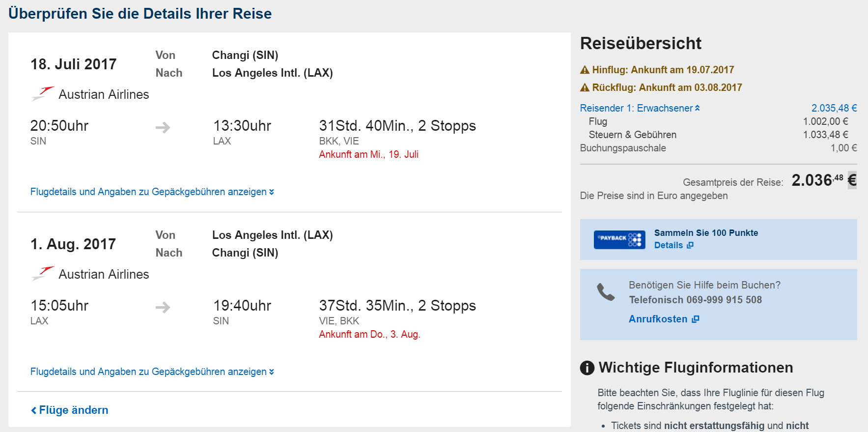Click the Payback logo icon
Viewport: 868px width, 432px height.
tap(619, 239)
